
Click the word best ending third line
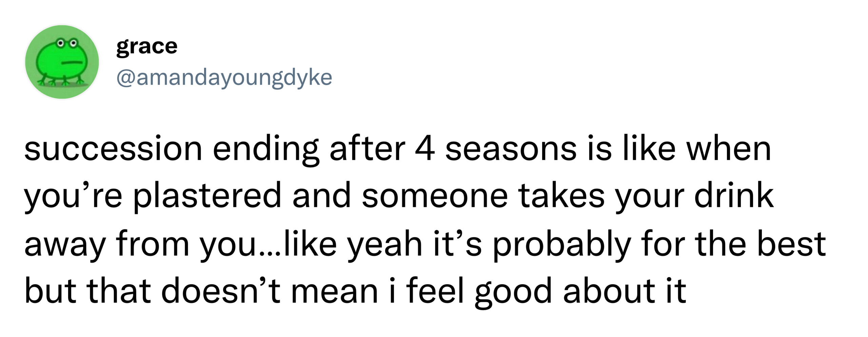791,244
